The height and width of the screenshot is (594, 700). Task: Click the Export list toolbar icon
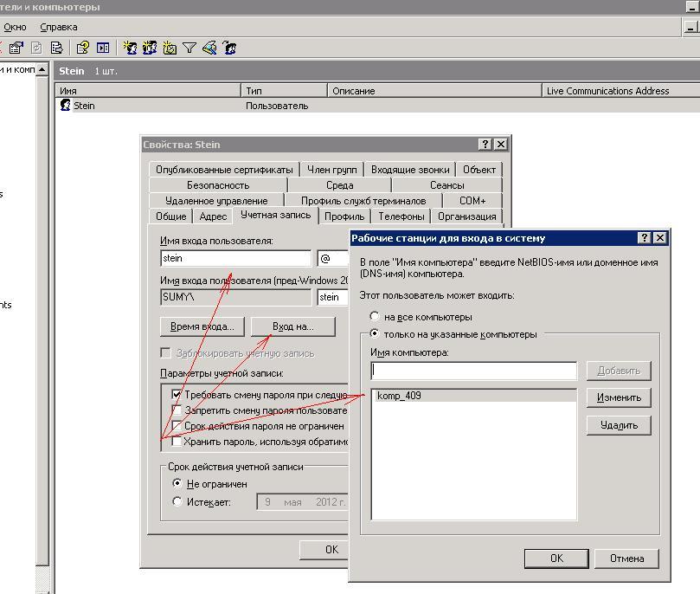pyautogui.click(x=57, y=48)
